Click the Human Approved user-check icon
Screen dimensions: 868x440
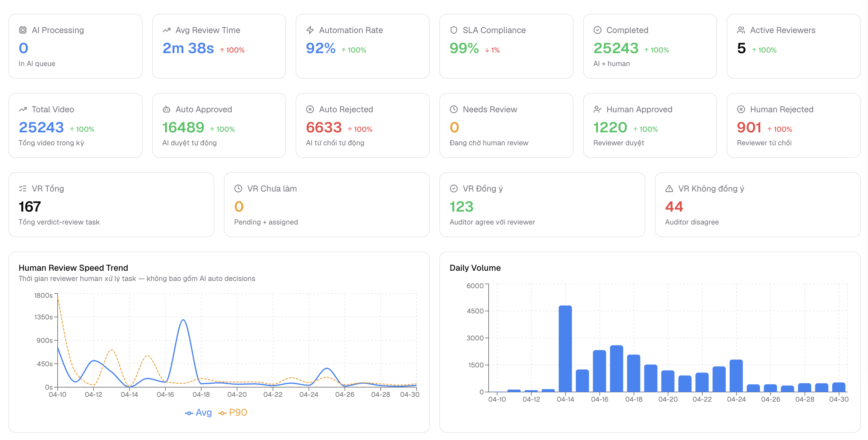[597, 109]
